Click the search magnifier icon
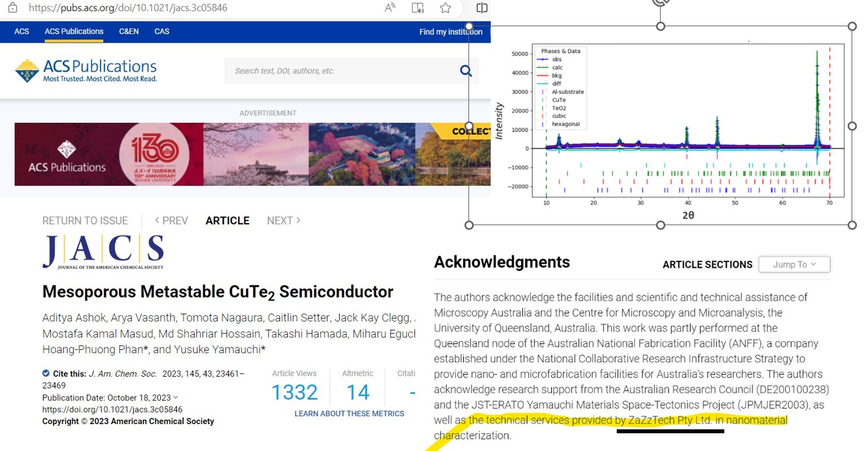Viewport: 868px width, 451px height. click(466, 71)
